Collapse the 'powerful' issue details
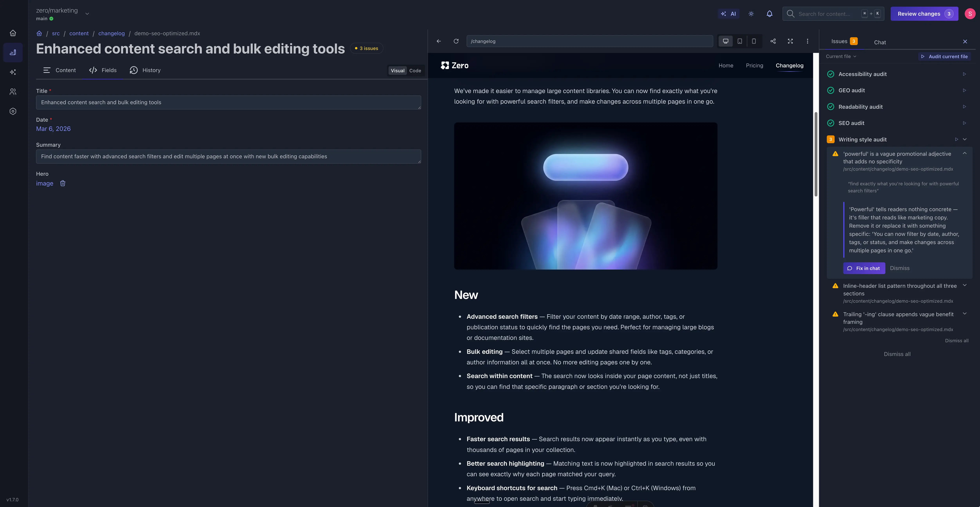980x507 pixels. pos(965,154)
